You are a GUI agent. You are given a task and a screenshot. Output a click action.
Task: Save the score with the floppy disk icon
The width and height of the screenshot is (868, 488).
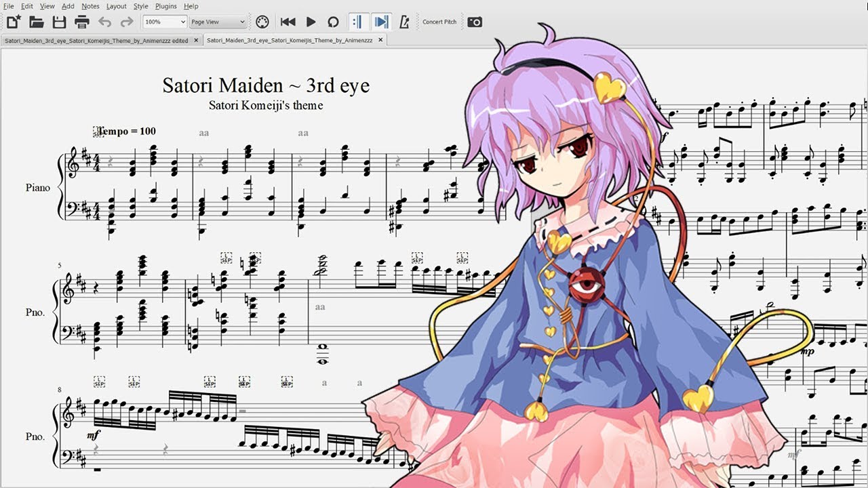click(x=60, y=22)
